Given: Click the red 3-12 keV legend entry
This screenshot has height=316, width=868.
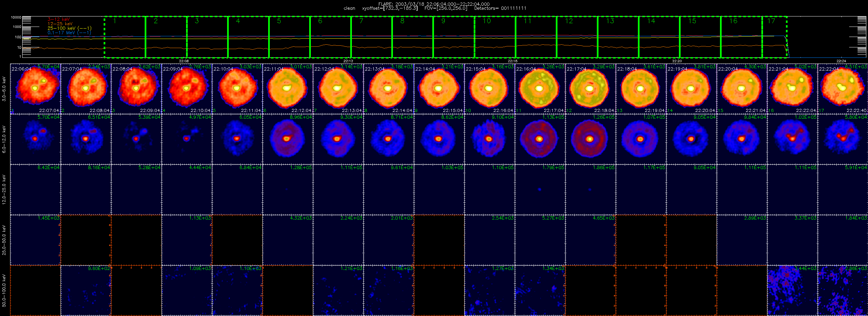Looking at the screenshot, I should (59, 19).
